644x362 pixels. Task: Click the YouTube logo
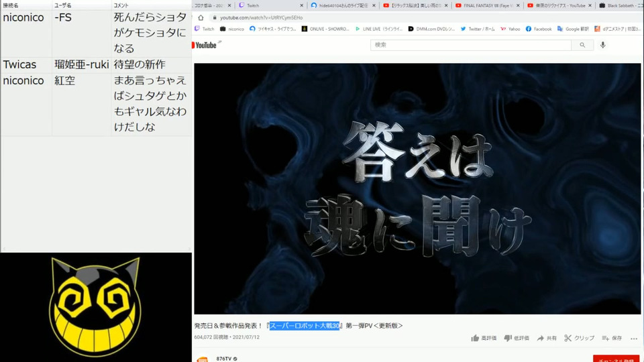click(x=205, y=45)
